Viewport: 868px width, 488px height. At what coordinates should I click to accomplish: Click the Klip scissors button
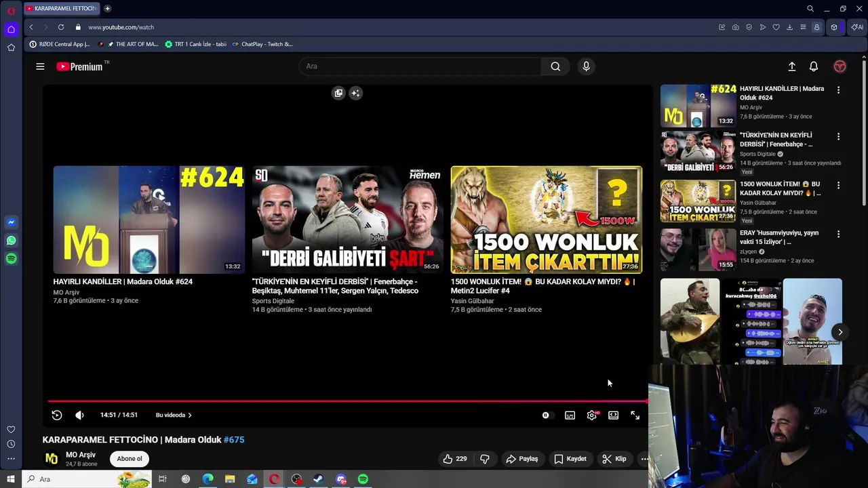click(x=614, y=459)
